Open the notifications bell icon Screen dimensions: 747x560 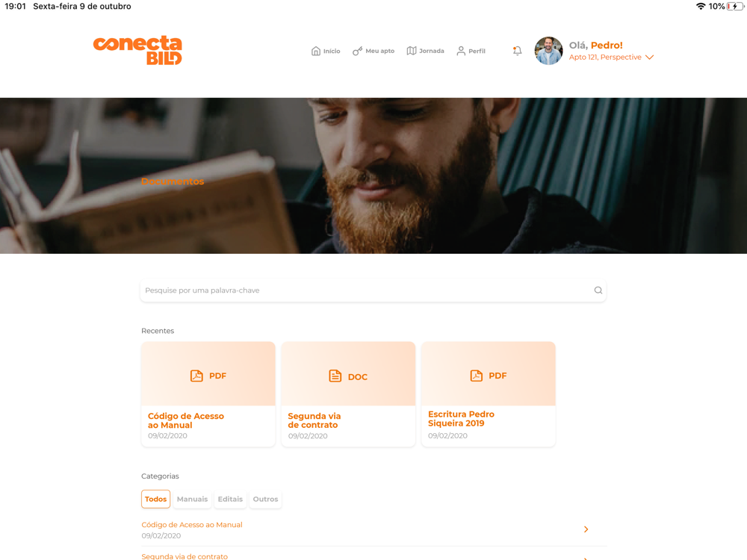coord(517,51)
